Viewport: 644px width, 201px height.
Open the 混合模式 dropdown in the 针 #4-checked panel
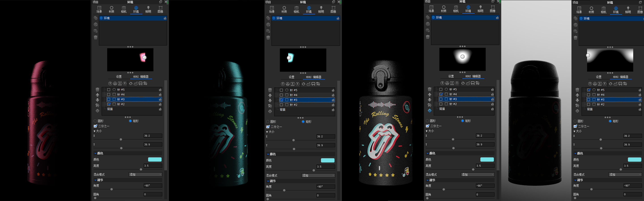(478, 175)
